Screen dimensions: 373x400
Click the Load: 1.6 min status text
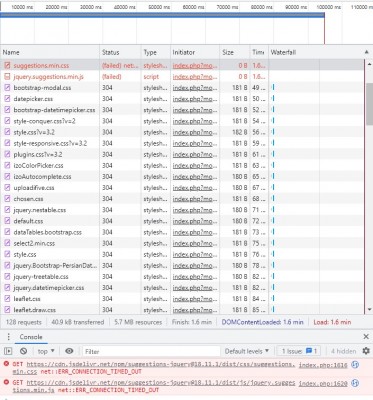click(x=332, y=322)
